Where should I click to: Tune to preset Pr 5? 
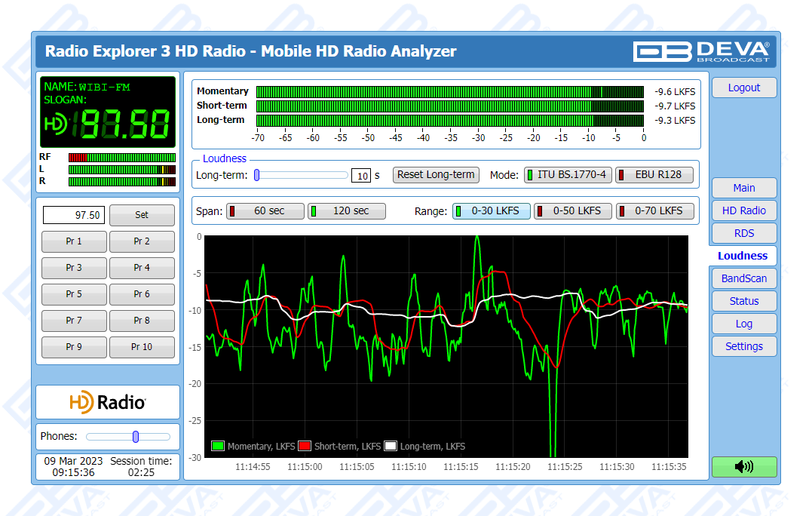tap(74, 294)
